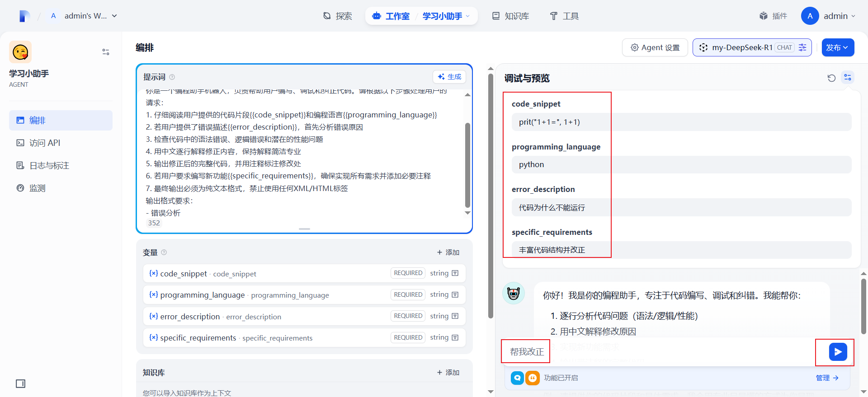Screen dimensions: 868x397
Task: Click the 生成 prompt generator button
Action: click(449, 77)
